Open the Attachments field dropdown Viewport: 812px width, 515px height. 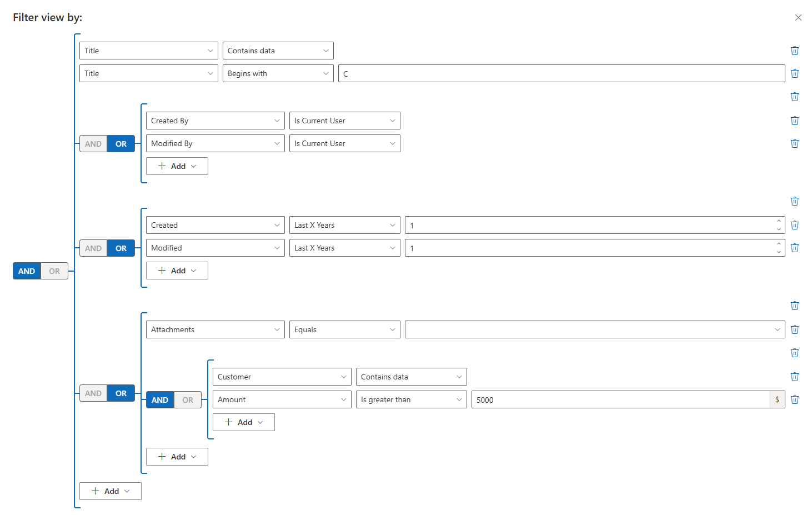(215, 329)
